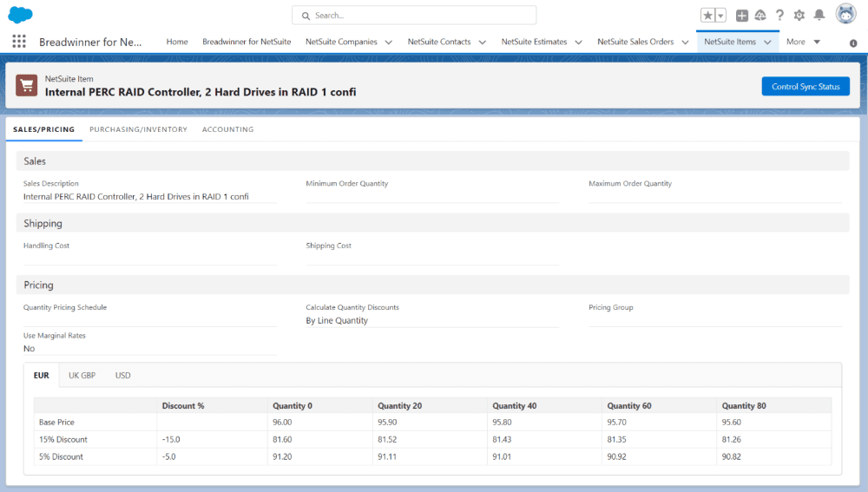Expand the NetSuite Companies chevron menu
The image size is (868, 492).
pyautogui.click(x=389, y=42)
